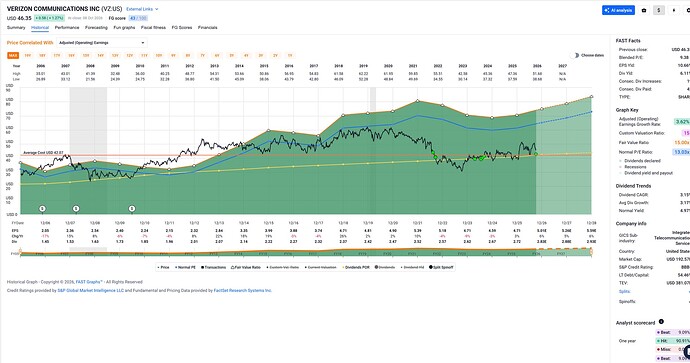
Task: Click the S marker near 12/09
Action: pyautogui.click(x=132, y=209)
